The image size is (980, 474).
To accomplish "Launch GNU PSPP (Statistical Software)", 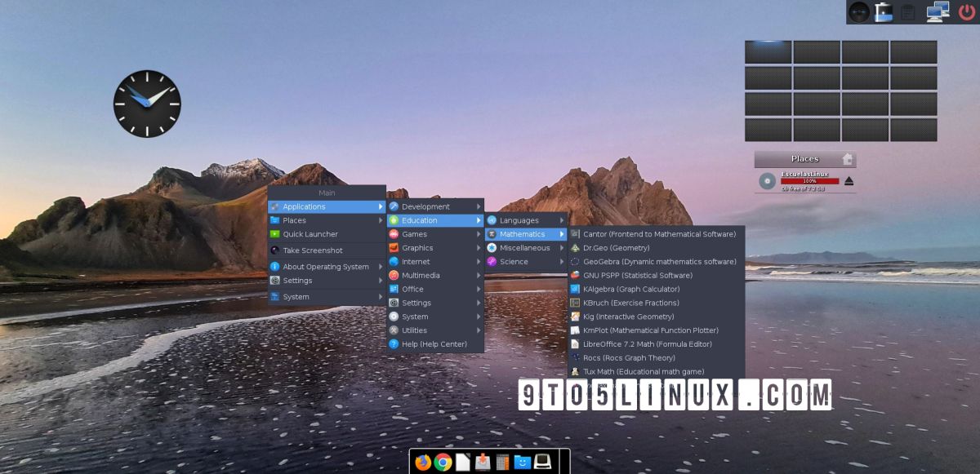I will pos(657,275).
